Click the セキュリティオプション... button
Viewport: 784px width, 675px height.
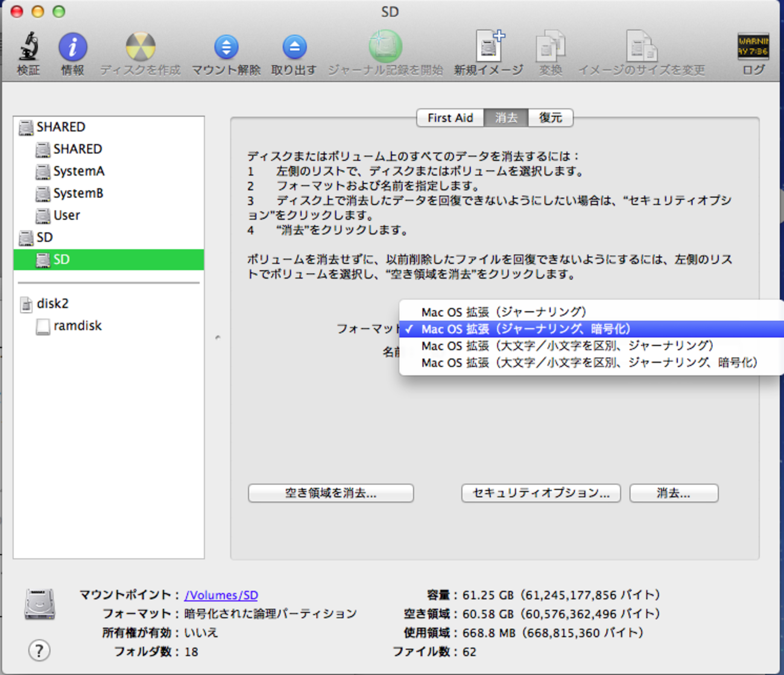pos(540,493)
